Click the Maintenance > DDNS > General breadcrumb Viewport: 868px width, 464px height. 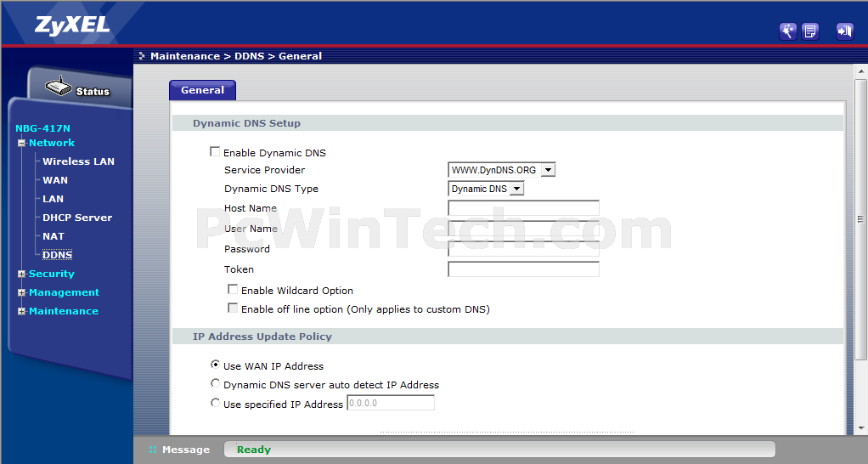(236, 56)
